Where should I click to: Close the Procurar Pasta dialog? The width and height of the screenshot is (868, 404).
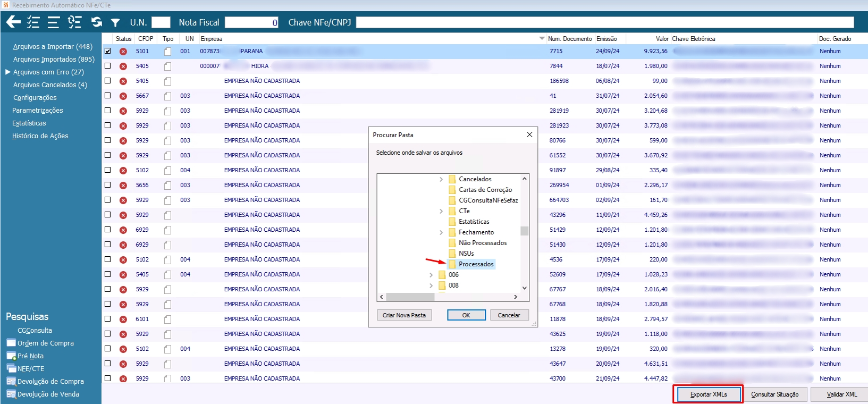(529, 134)
